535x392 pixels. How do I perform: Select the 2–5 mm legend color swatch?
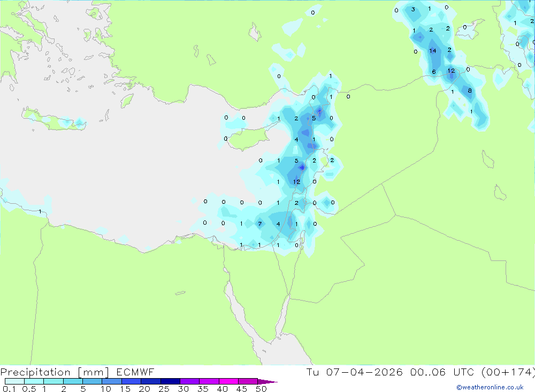[73, 381]
